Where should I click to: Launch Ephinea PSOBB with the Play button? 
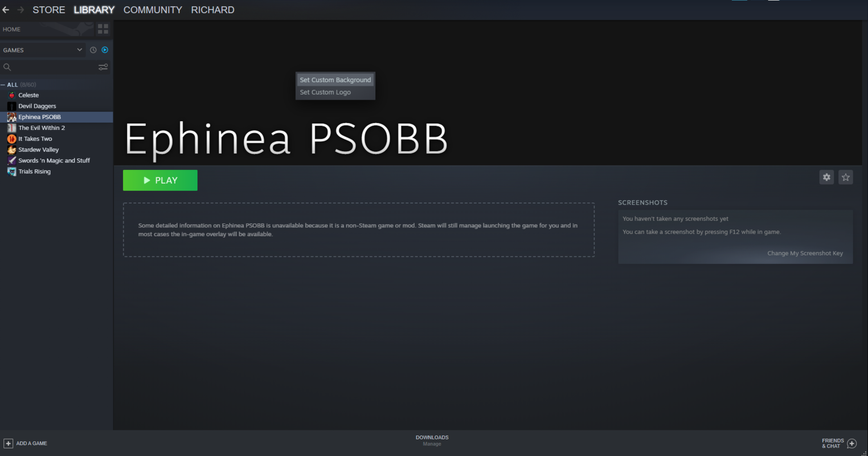click(x=160, y=180)
